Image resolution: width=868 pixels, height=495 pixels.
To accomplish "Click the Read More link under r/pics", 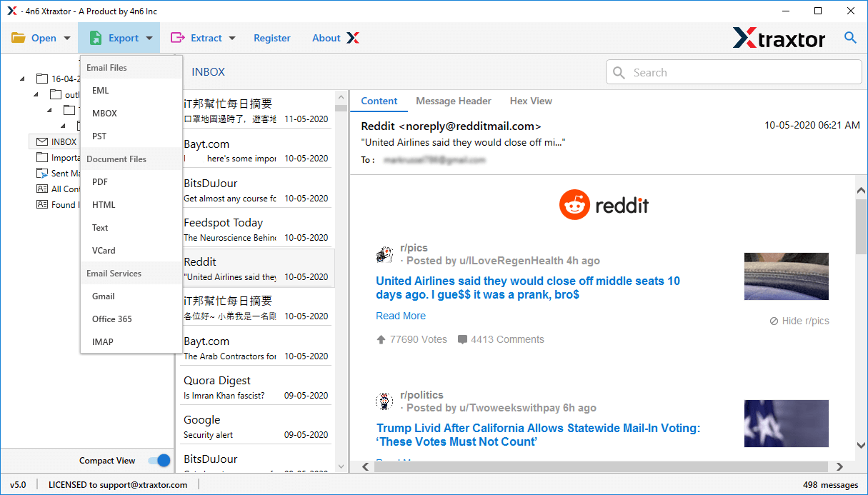I will click(x=401, y=316).
